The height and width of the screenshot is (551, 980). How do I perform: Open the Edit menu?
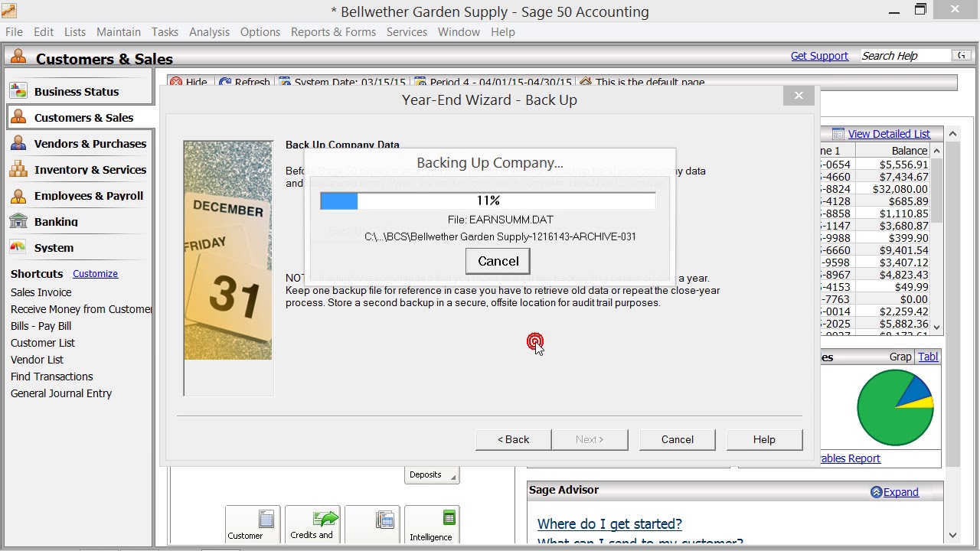[44, 32]
